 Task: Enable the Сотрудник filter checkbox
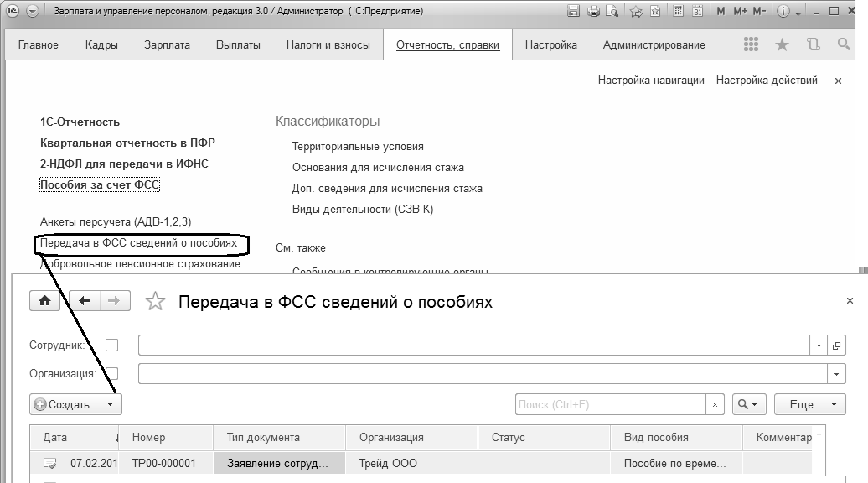point(111,345)
